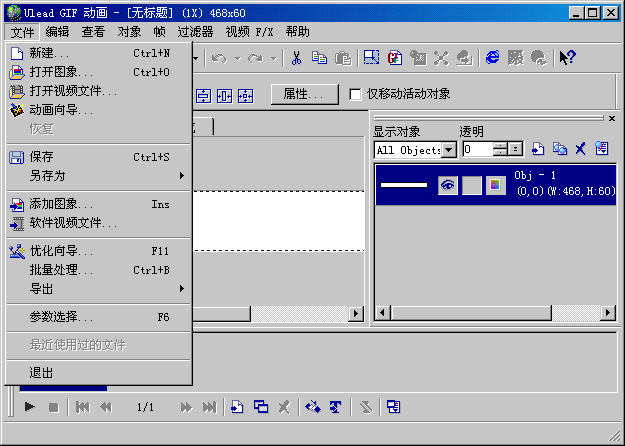This screenshot has width=625, height=446.
Task: Choose 批量处理... menu item
Action: pyautogui.click(x=99, y=270)
